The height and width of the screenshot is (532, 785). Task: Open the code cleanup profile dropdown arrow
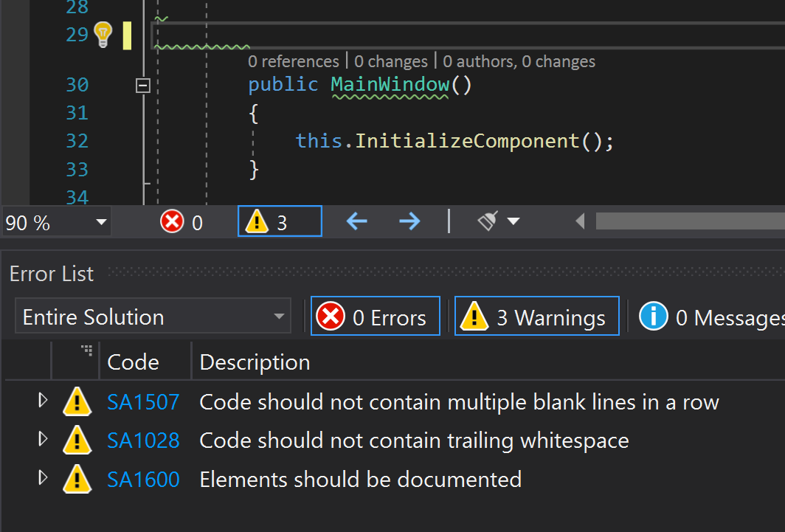[513, 221]
